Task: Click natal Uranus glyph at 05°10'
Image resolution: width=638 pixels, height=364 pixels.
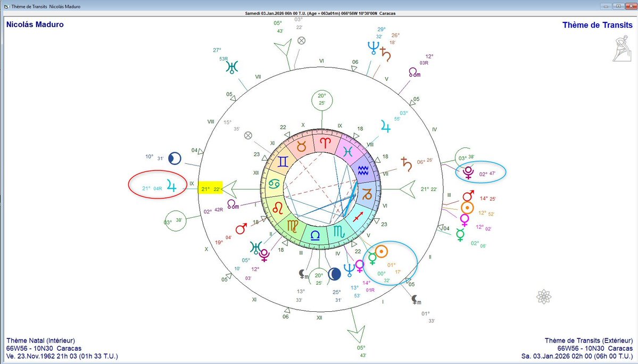Action: pos(256,247)
